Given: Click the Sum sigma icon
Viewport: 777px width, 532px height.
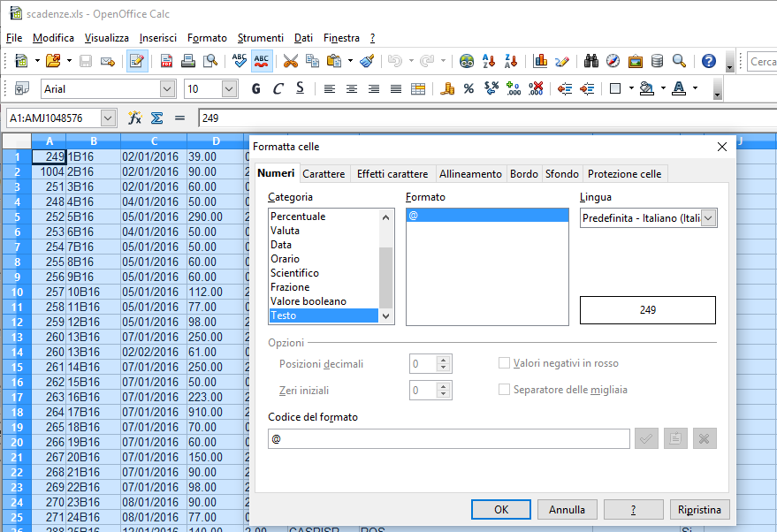Looking at the screenshot, I should pyautogui.click(x=156, y=118).
